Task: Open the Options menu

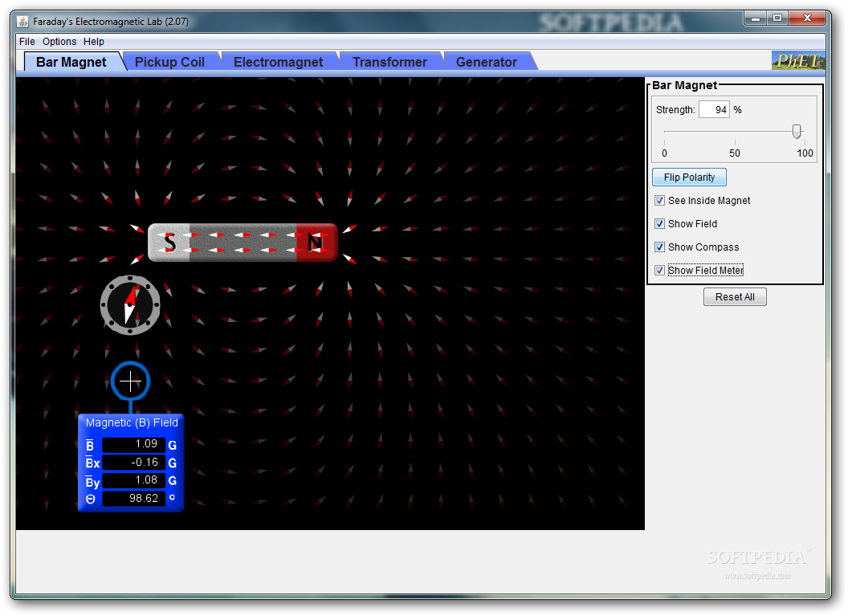Action: 59,42
